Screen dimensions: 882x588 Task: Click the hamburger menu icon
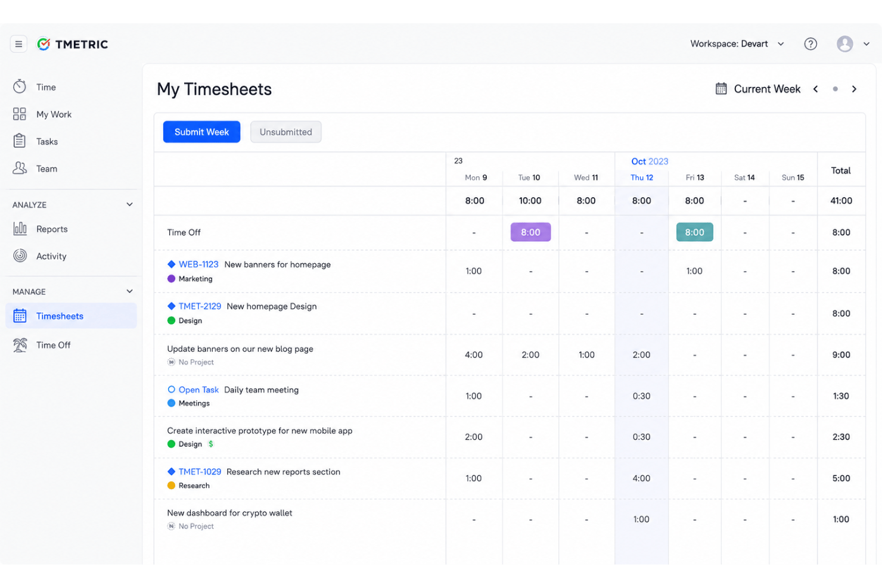click(18, 44)
